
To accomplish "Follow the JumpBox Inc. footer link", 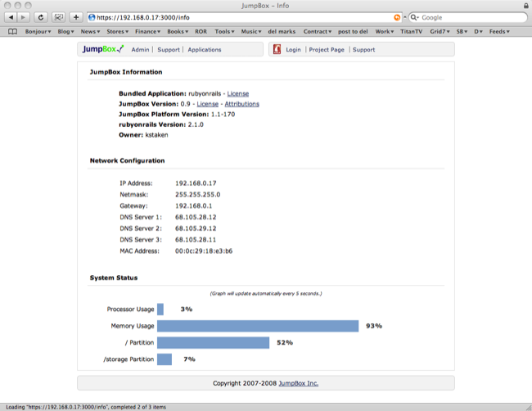I will 298,383.
